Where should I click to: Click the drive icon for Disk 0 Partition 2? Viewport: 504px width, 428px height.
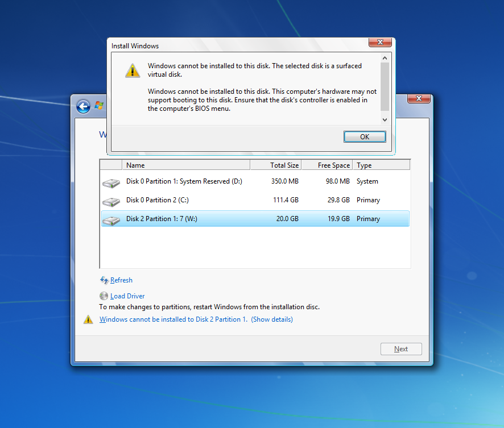click(x=111, y=202)
